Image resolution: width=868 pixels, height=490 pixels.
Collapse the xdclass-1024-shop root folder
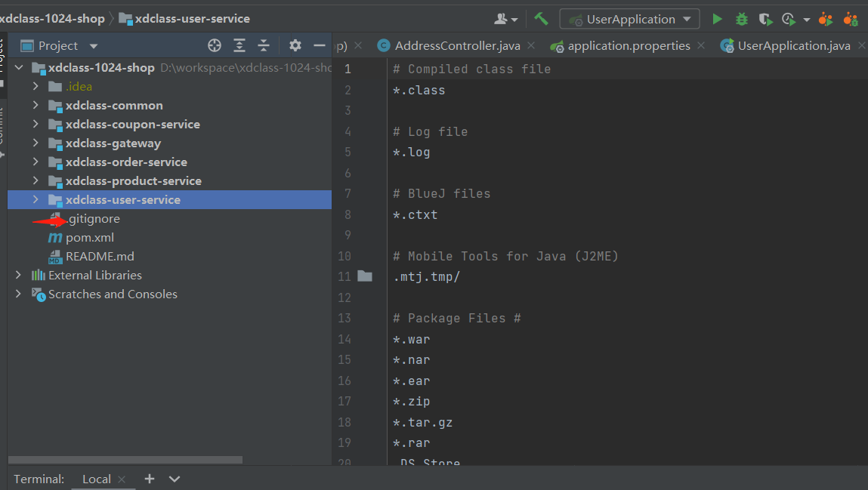(x=18, y=68)
